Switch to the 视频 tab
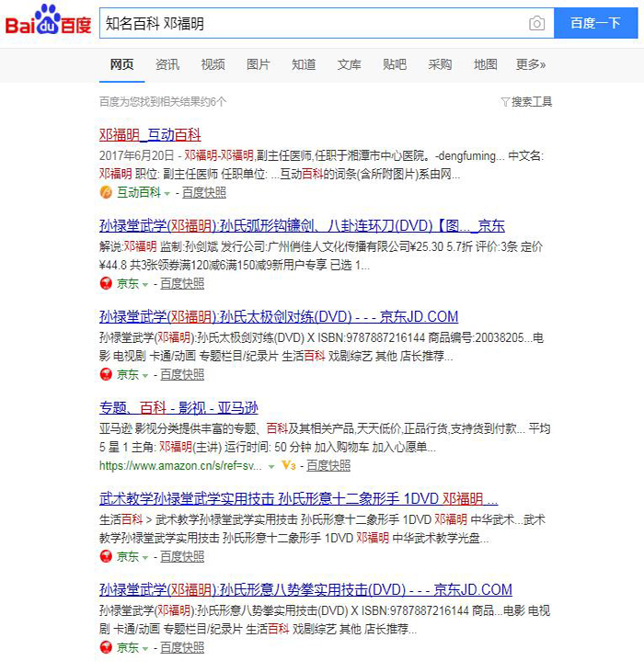 coord(213,64)
